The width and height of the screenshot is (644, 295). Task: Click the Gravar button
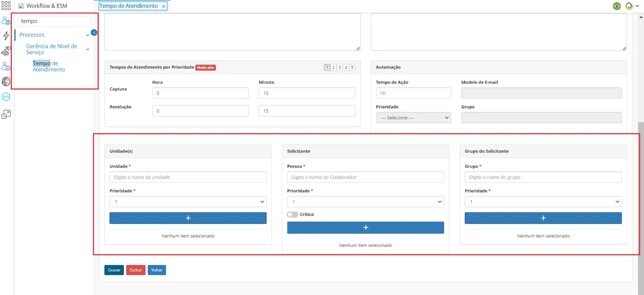114,270
